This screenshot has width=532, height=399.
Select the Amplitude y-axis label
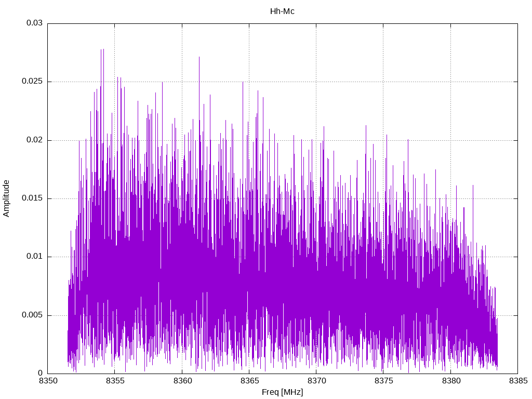[x=6, y=198]
